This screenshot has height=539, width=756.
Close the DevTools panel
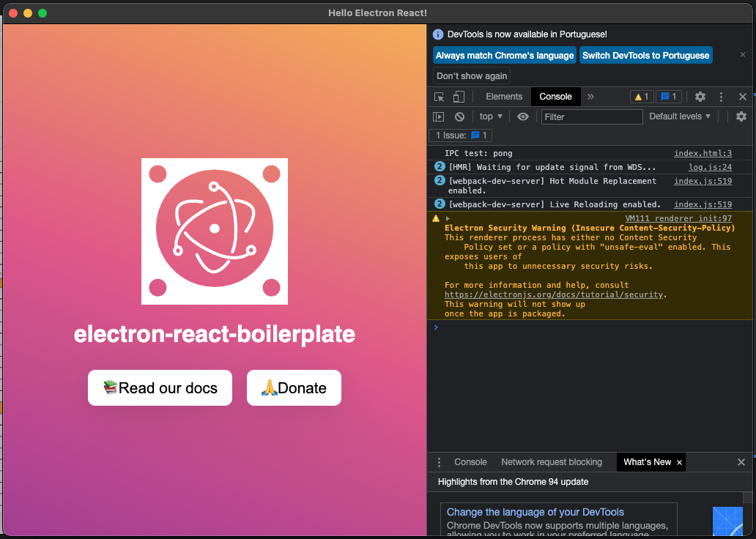coord(743,97)
